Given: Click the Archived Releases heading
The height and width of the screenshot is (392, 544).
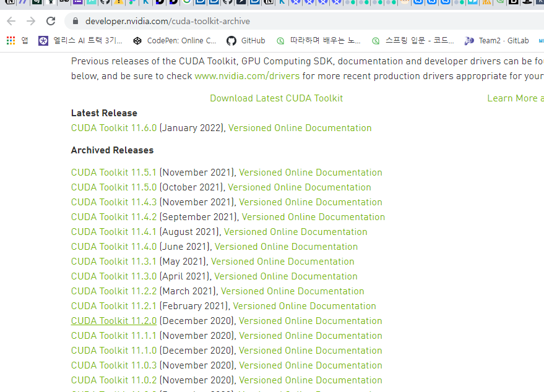Looking at the screenshot, I should tap(112, 150).
